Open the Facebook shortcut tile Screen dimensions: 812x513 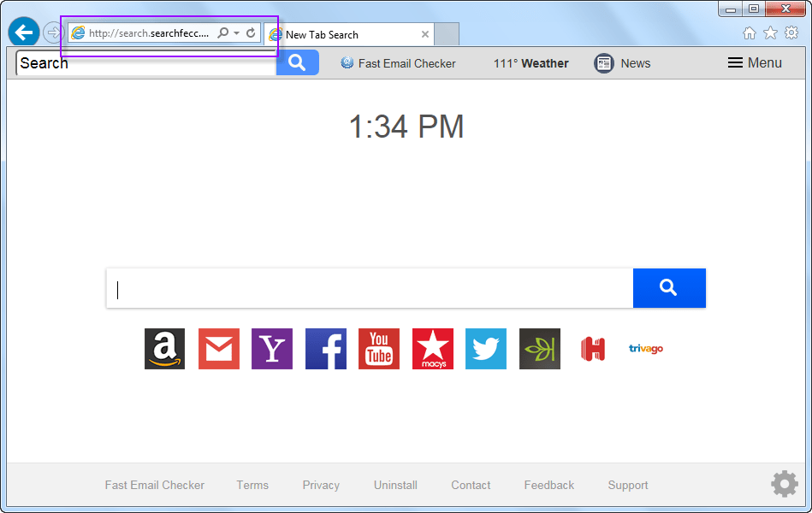[x=326, y=349]
